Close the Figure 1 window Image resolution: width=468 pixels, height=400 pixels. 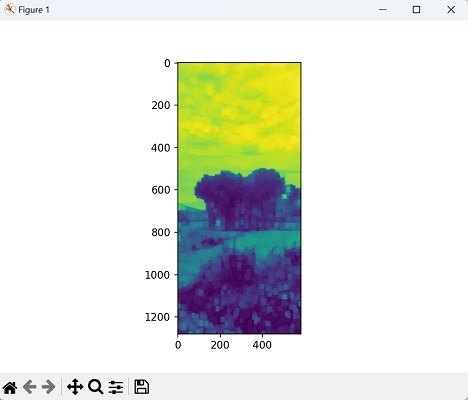(451, 10)
